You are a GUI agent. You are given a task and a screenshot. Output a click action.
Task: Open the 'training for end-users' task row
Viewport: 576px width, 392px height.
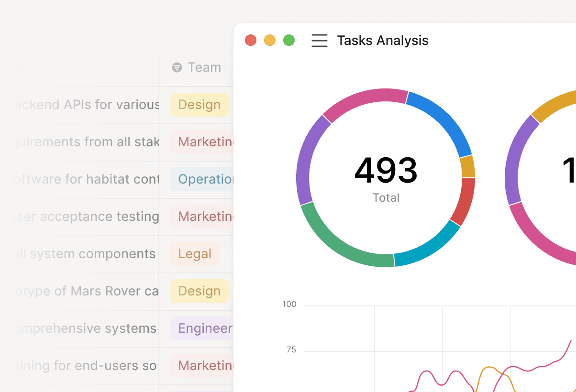click(84, 366)
